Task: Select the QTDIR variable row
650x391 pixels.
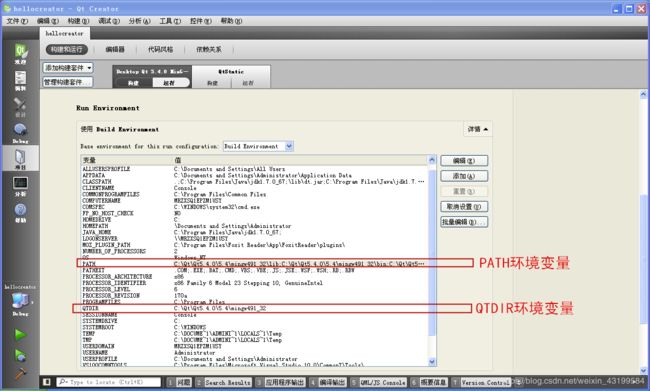Action: tap(255, 308)
